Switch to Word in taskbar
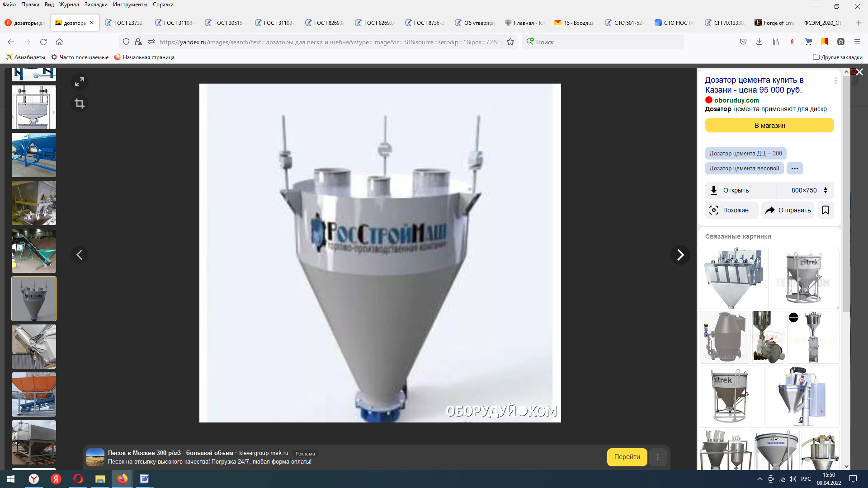The height and width of the screenshot is (488, 868). 144,479
